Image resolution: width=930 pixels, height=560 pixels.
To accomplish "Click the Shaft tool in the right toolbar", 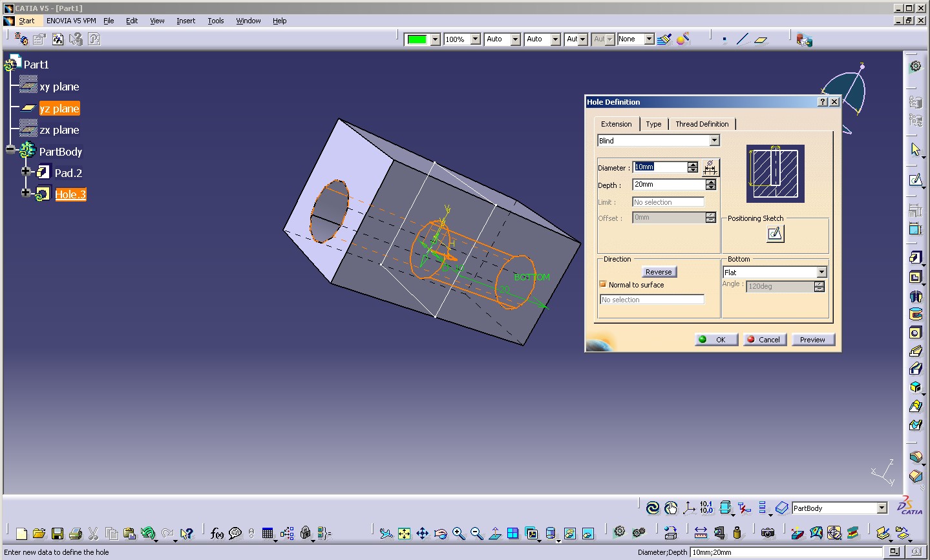I will click(x=915, y=296).
